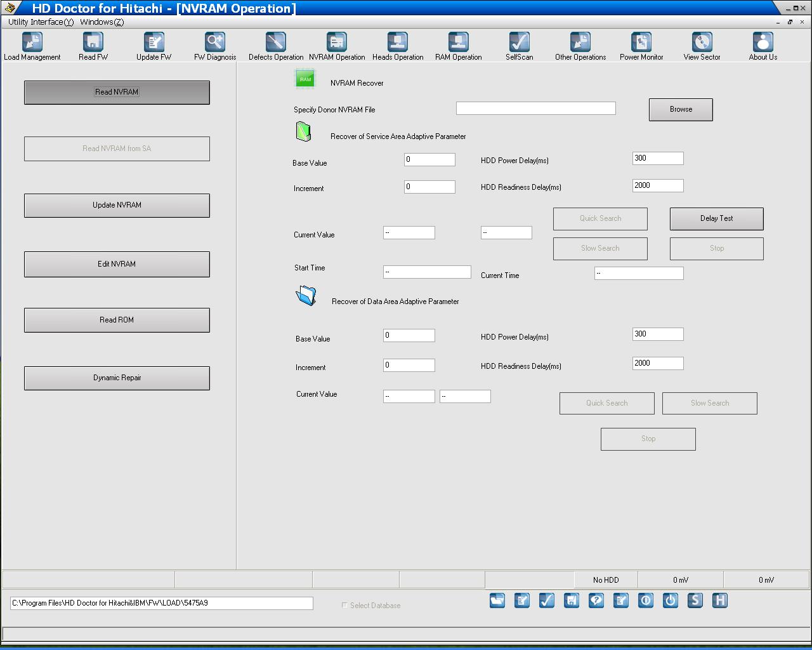812x650 pixels.
Task: Open the Windows menu
Action: click(102, 22)
